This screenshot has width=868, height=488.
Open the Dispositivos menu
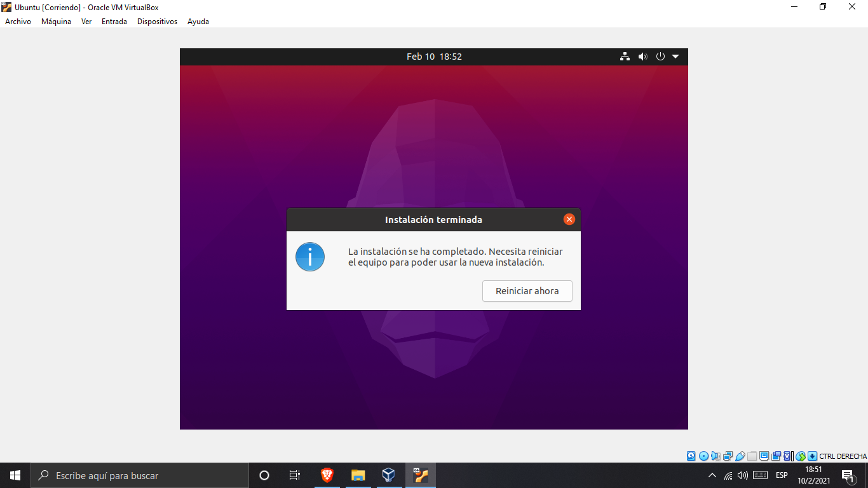click(157, 21)
